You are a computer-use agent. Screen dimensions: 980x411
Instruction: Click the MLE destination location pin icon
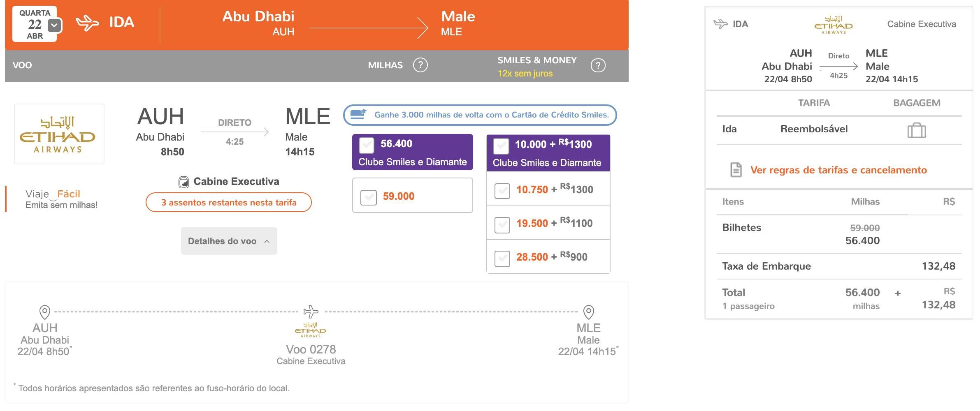coord(589,312)
